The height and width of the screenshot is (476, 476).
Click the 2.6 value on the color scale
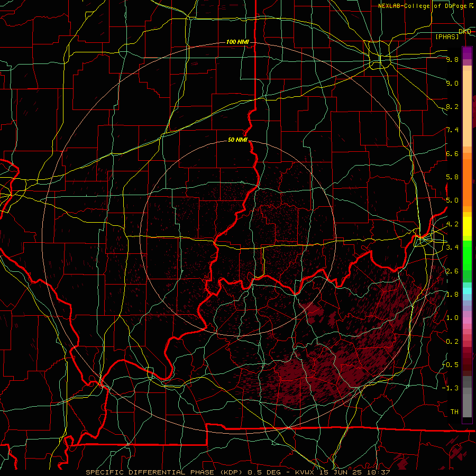pyautogui.click(x=452, y=271)
